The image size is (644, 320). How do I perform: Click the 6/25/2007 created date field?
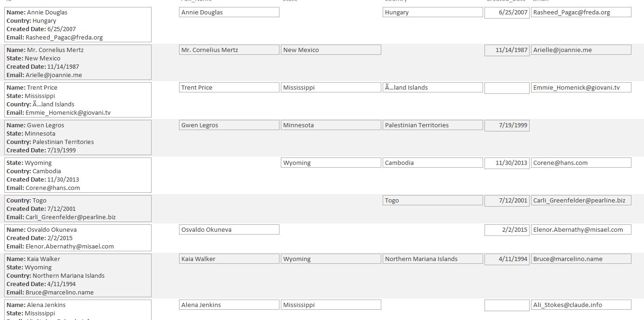[x=507, y=13]
